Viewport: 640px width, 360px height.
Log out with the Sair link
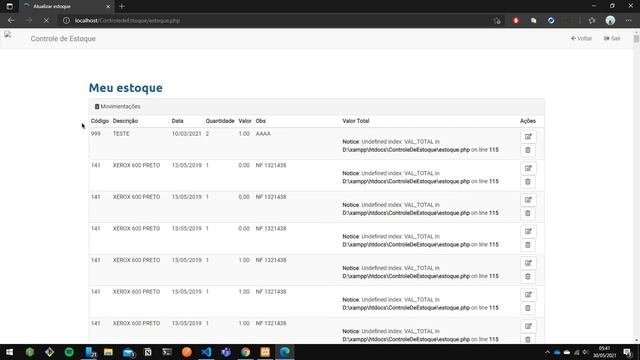pyautogui.click(x=612, y=38)
